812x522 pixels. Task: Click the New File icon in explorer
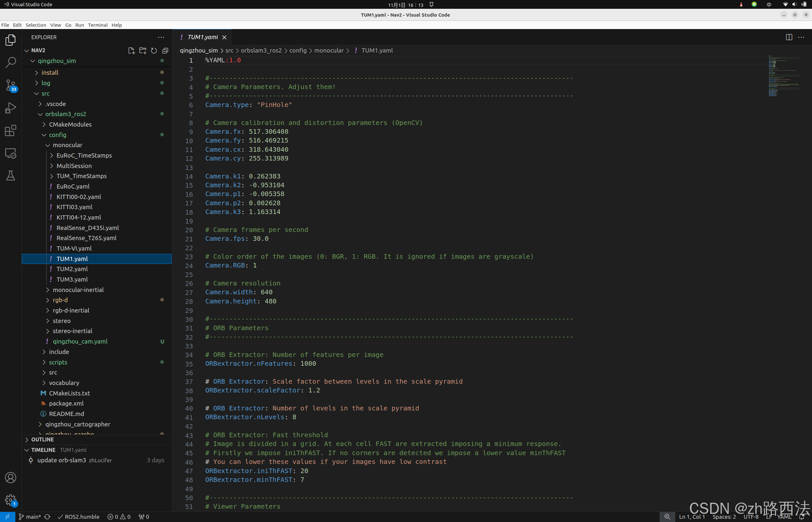click(131, 51)
